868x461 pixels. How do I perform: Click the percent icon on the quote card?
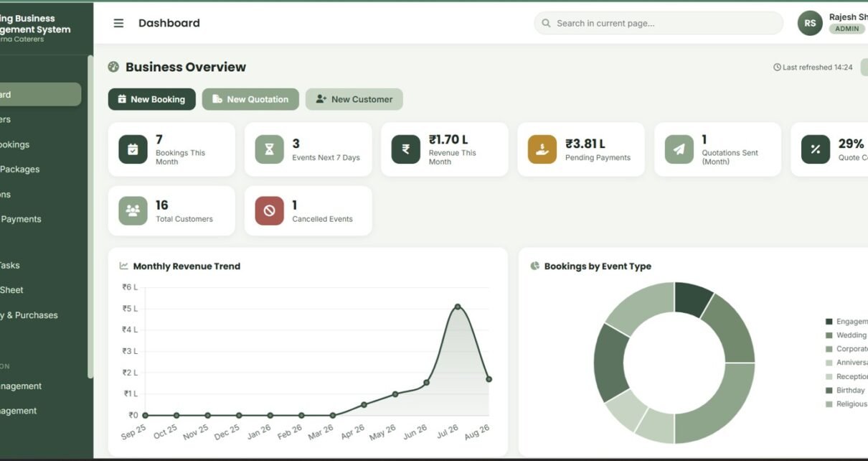[815, 149]
